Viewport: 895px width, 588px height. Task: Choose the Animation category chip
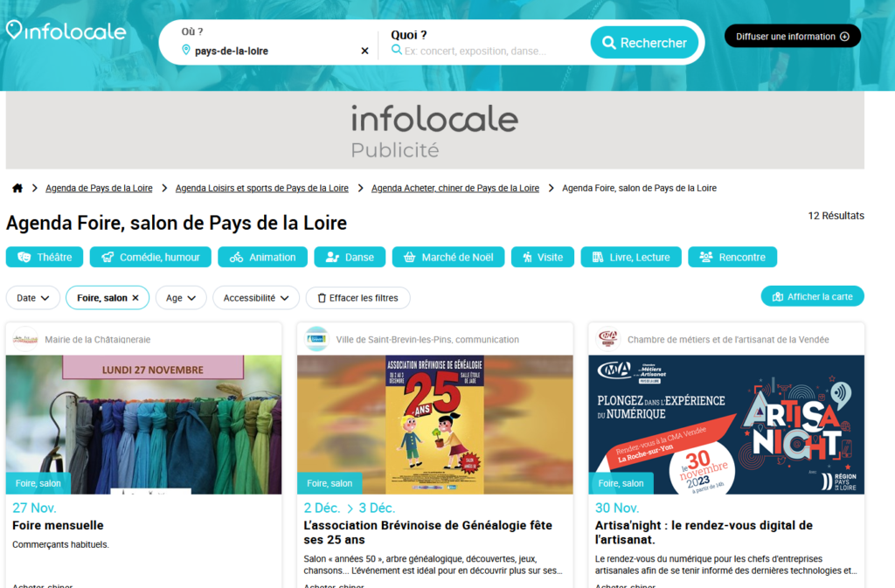point(262,257)
